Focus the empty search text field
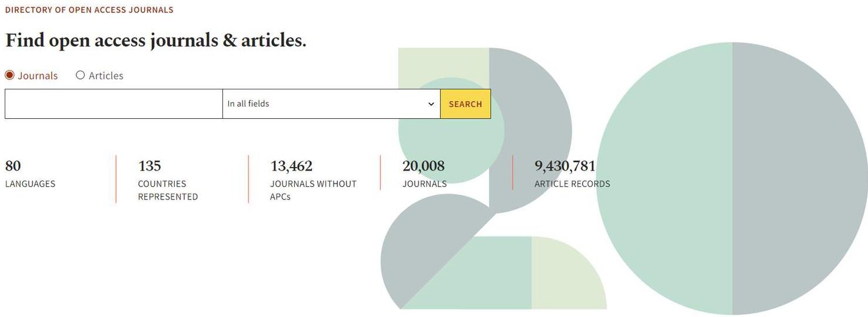The height and width of the screenshot is (317, 868). point(114,104)
